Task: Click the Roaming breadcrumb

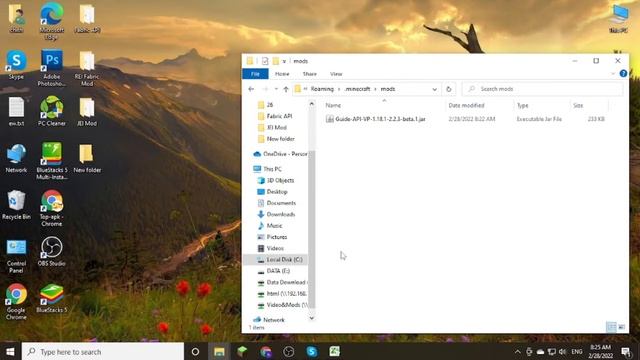Action: pos(322,89)
